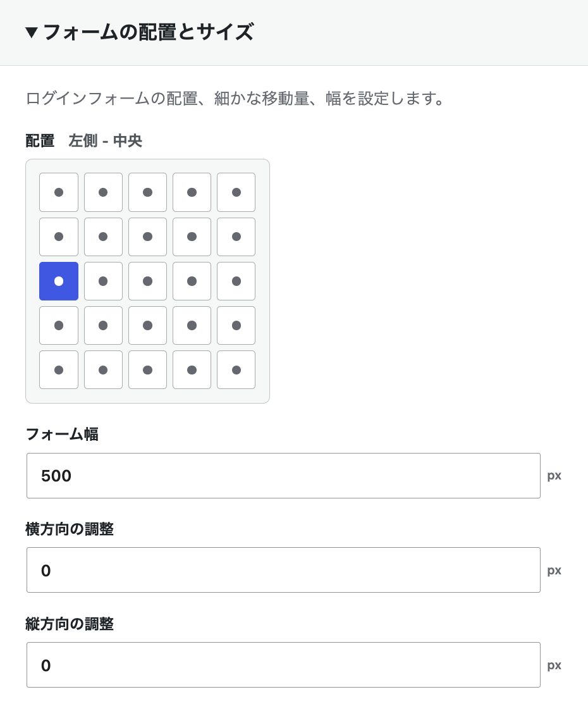Focus the 横方向の調整 input field
The height and width of the screenshot is (711, 588).
[x=283, y=570]
